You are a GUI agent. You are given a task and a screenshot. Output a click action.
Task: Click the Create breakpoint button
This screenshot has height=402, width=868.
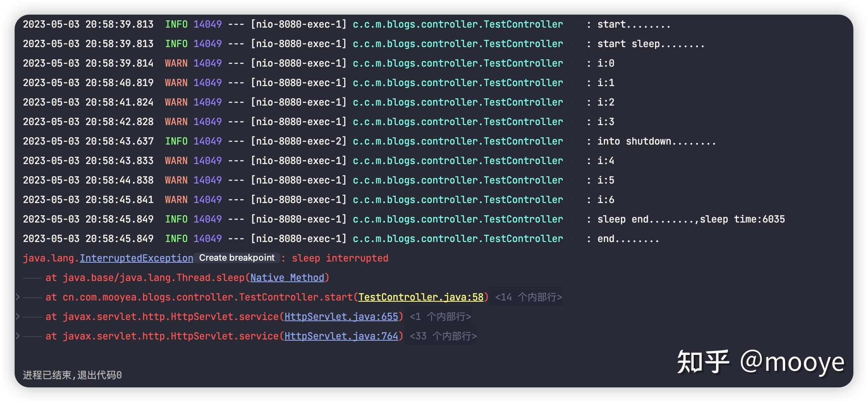[x=237, y=258]
